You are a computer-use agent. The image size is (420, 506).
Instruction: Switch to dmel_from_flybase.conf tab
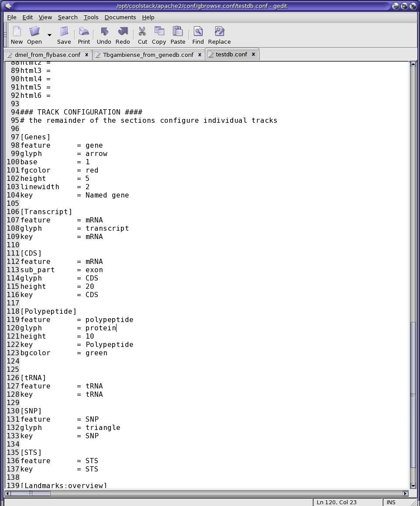click(x=47, y=55)
